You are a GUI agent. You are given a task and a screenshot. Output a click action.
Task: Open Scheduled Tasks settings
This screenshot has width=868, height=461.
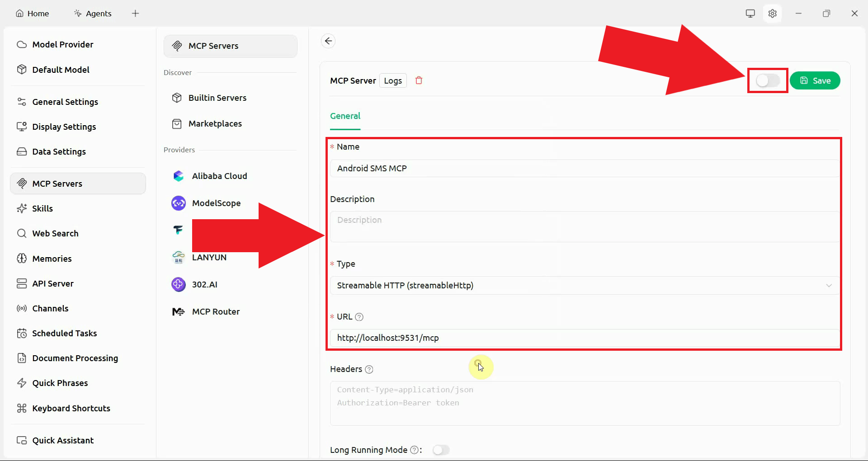pyautogui.click(x=78, y=333)
